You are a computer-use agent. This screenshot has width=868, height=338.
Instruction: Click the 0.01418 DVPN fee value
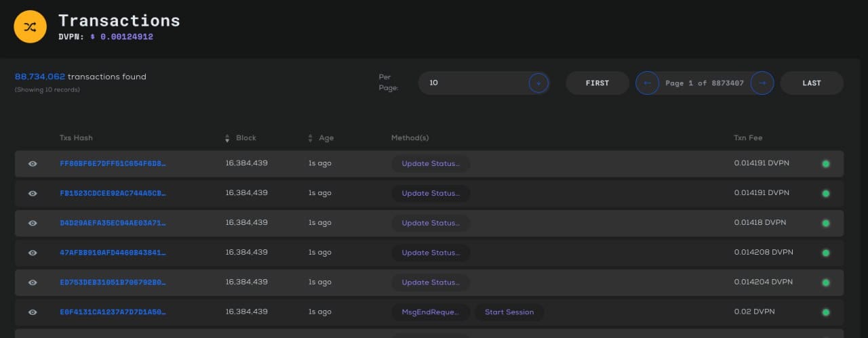click(x=759, y=223)
